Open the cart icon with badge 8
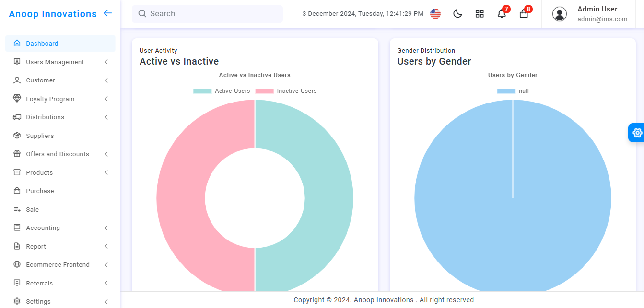644x308 pixels. (524, 14)
